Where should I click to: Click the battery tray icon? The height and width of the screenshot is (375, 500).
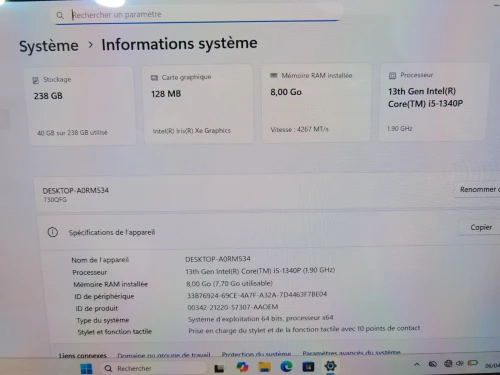pyautogui.click(x=473, y=363)
